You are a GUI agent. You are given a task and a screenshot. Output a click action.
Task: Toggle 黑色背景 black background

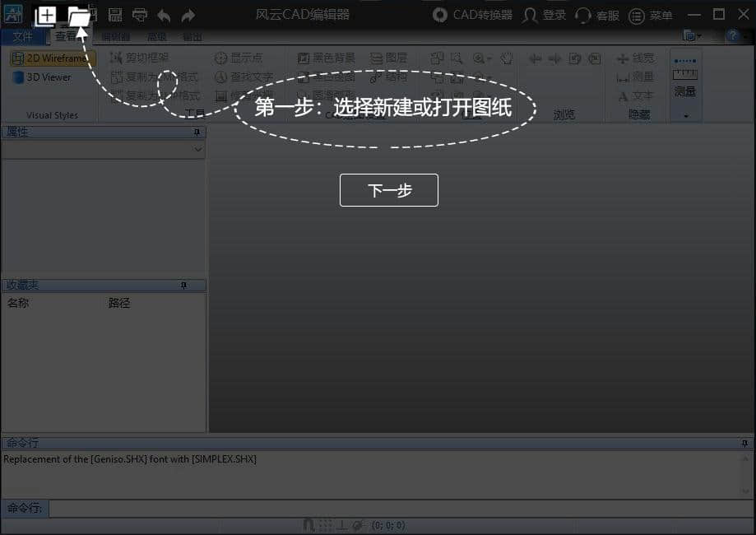pyautogui.click(x=326, y=58)
